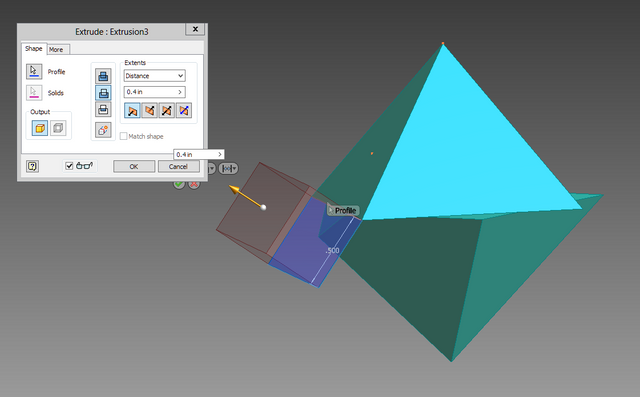Click the Profile selection arrow icon

34,71
